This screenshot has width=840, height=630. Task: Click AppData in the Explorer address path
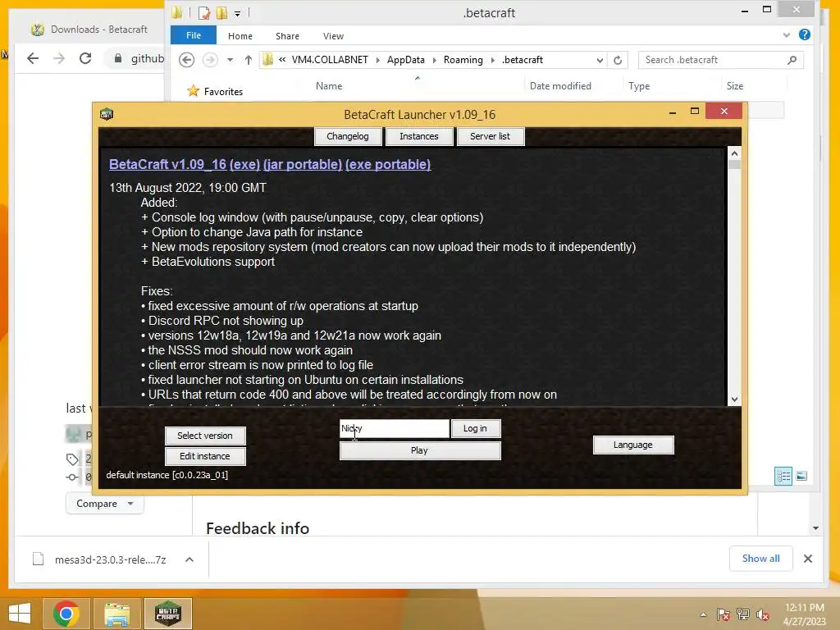[x=405, y=60]
